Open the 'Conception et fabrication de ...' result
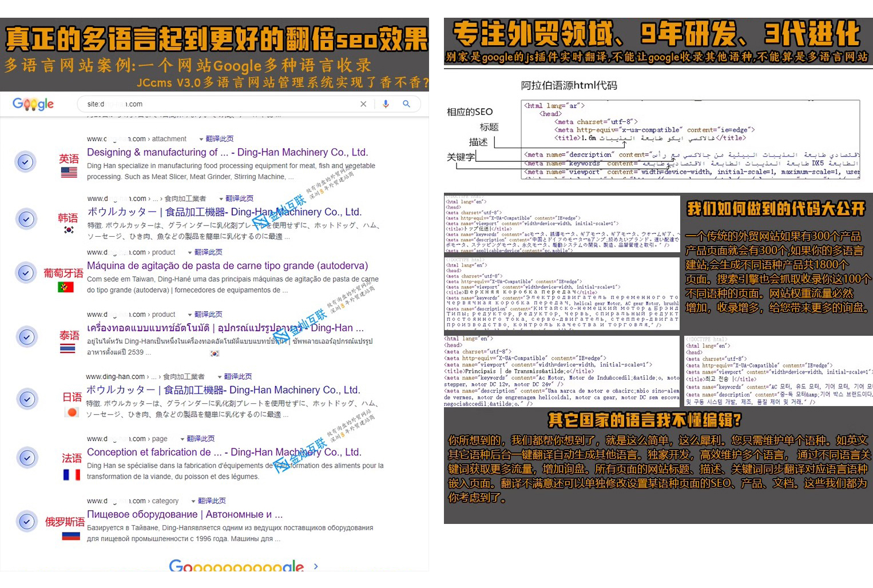Viewport: 873px width, 588px height. pyautogui.click(x=224, y=452)
